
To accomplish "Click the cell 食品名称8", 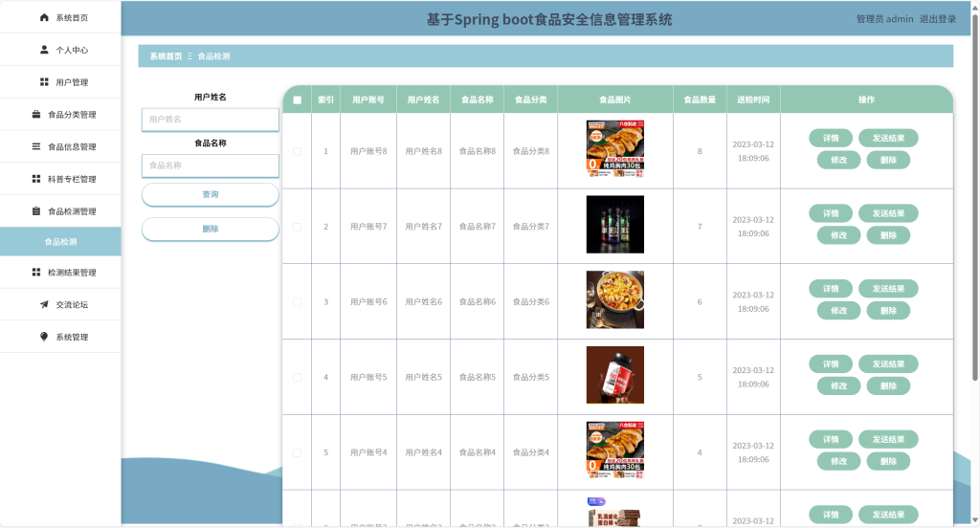I will coord(477,151).
